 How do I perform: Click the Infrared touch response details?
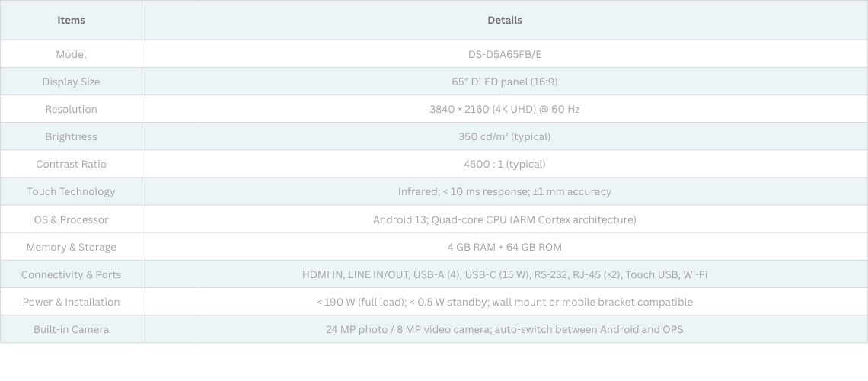(504, 191)
